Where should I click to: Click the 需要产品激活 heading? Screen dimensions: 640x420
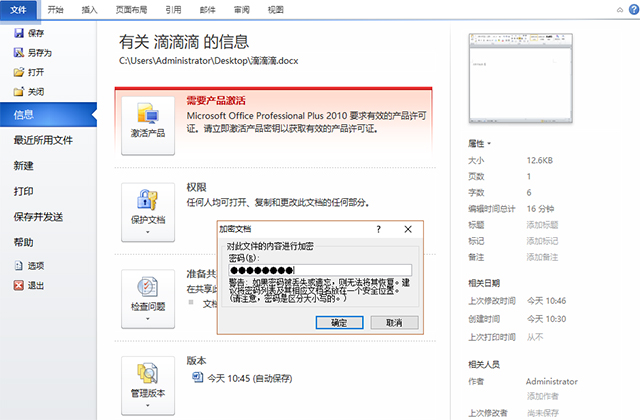tap(216, 100)
